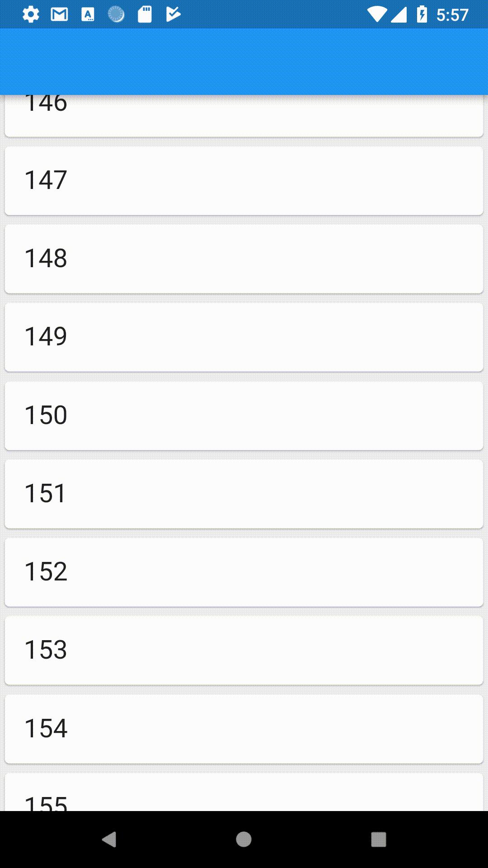The width and height of the screenshot is (488, 868).
Task: Tap the SD card notification icon
Action: tap(145, 14)
